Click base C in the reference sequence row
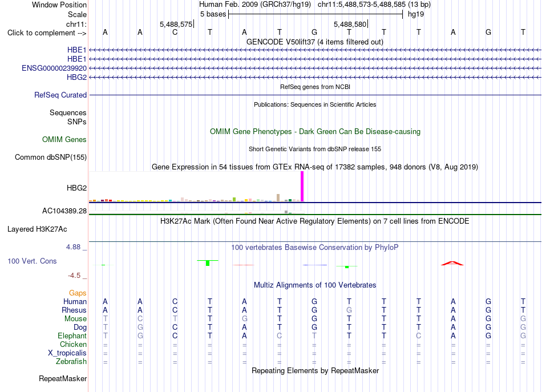542x392 pixels. [175, 32]
